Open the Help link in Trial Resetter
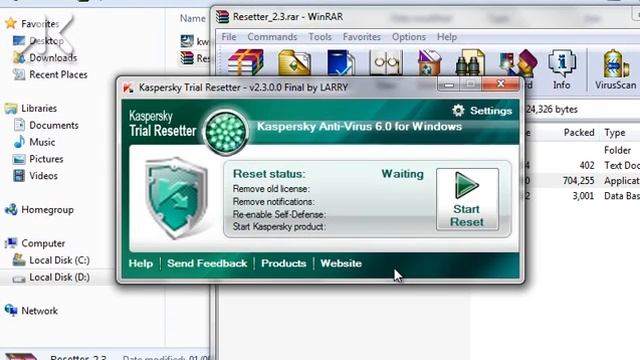This screenshot has width=640, height=360. [x=141, y=263]
